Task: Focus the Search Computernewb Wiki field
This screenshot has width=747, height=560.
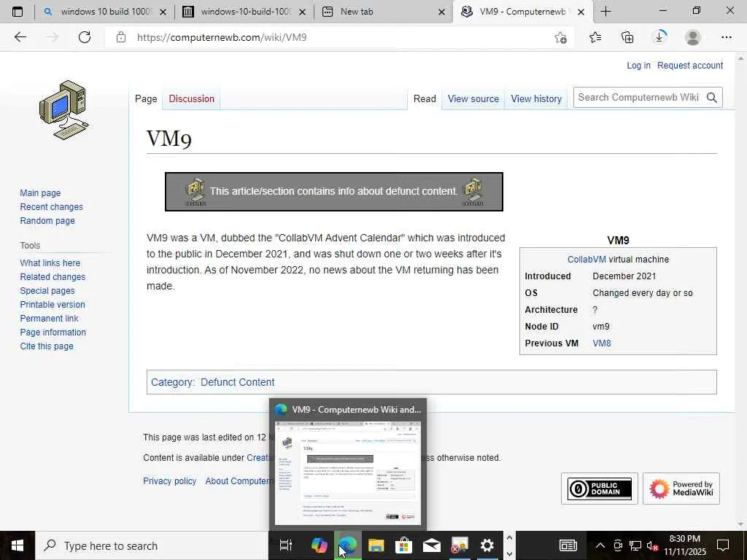Action: pyautogui.click(x=638, y=98)
